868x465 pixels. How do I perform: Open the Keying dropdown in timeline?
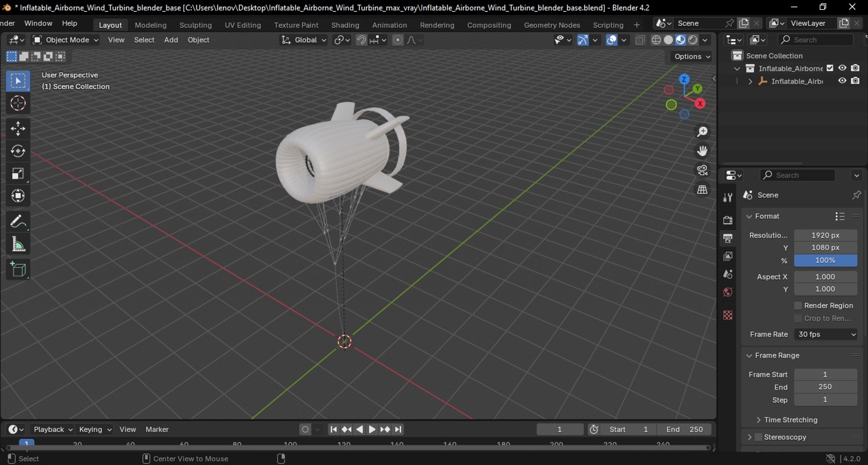[94, 429]
